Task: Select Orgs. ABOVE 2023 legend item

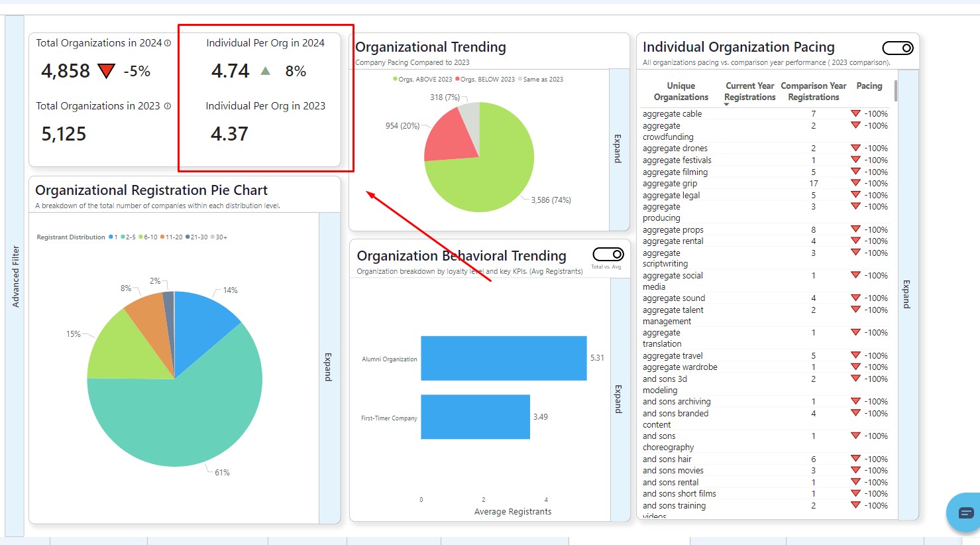Action: click(x=423, y=80)
